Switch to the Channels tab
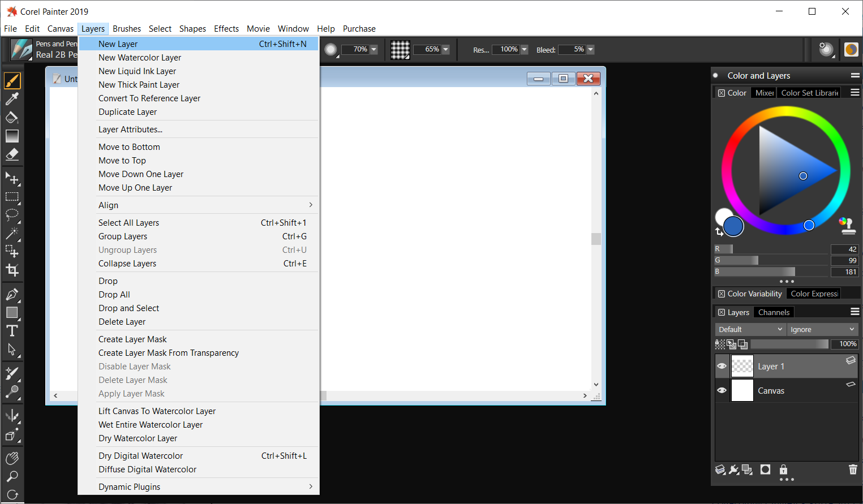Image resolution: width=863 pixels, height=504 pixels. click(774, 312)
